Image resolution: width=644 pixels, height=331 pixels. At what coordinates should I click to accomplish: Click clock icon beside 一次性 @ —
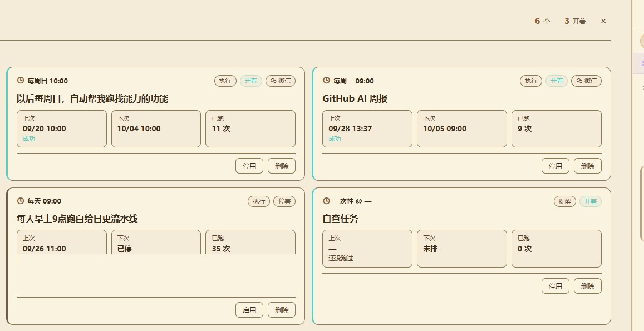[327, 201]
